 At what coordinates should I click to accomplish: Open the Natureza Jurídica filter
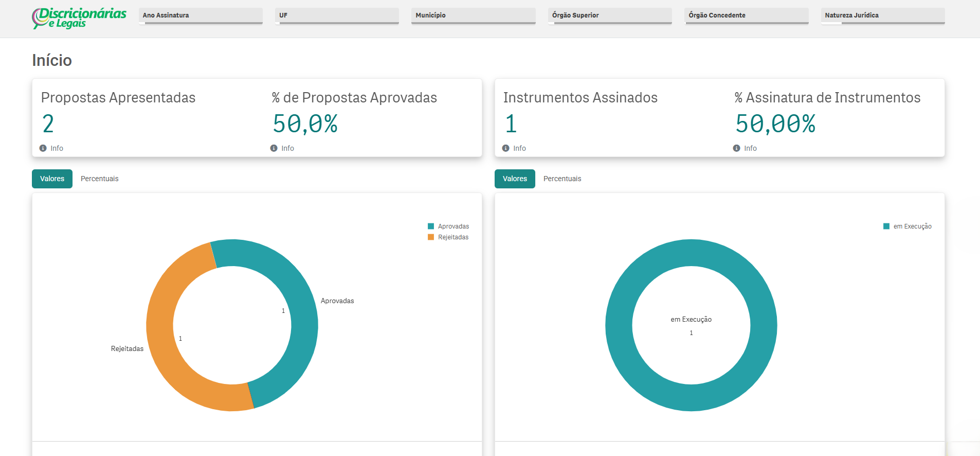tap(883, 15)
